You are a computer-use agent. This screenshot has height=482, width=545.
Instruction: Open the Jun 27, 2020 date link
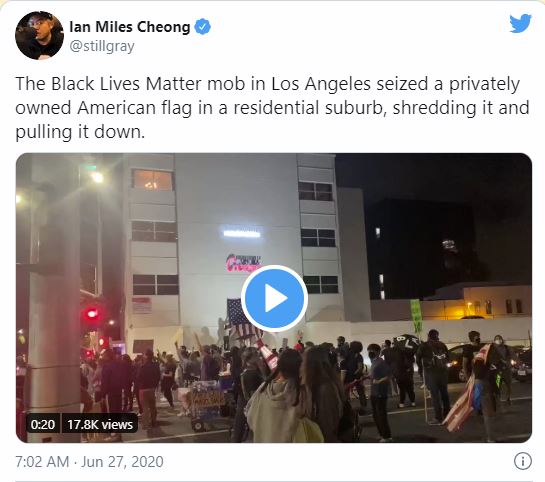pos(122,462)
